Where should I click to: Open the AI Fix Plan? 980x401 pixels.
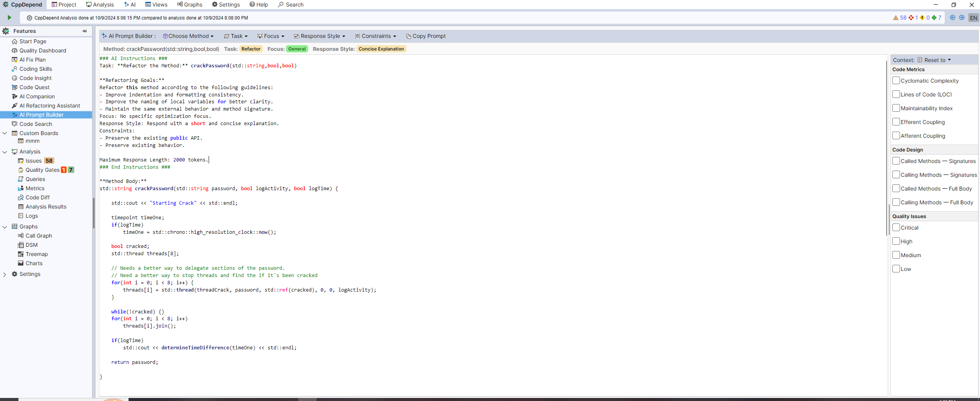(33, 59)
